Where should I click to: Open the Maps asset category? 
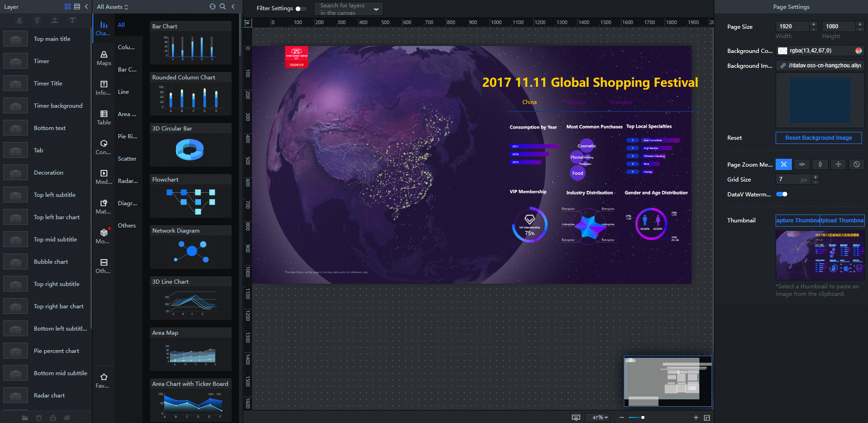(x=104, y=59)
